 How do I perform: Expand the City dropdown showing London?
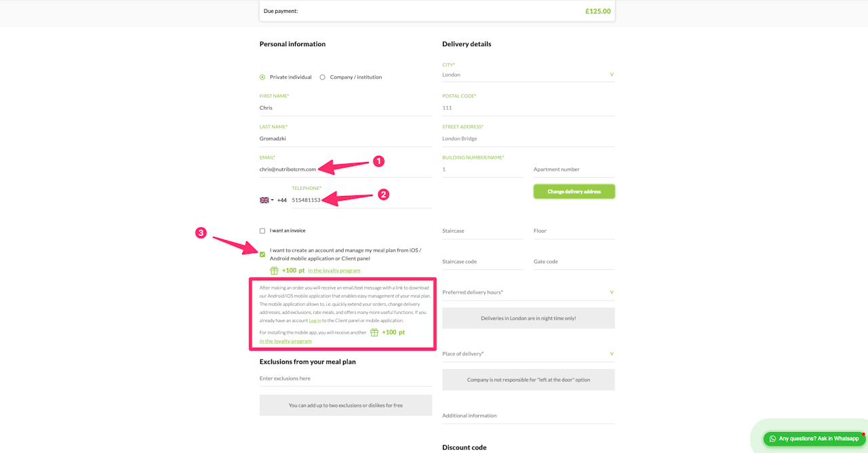528,75
